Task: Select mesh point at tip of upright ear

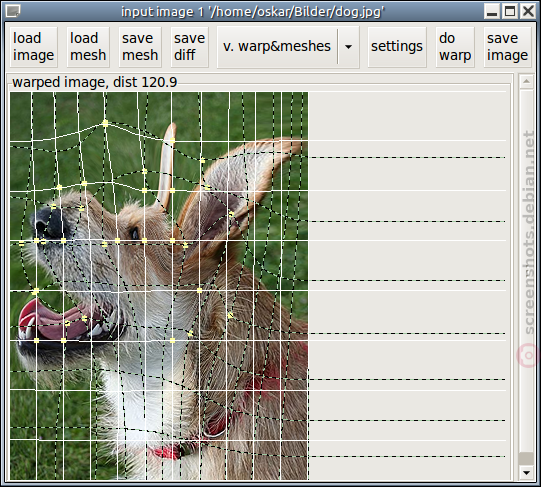Action: tap(172, 140)
